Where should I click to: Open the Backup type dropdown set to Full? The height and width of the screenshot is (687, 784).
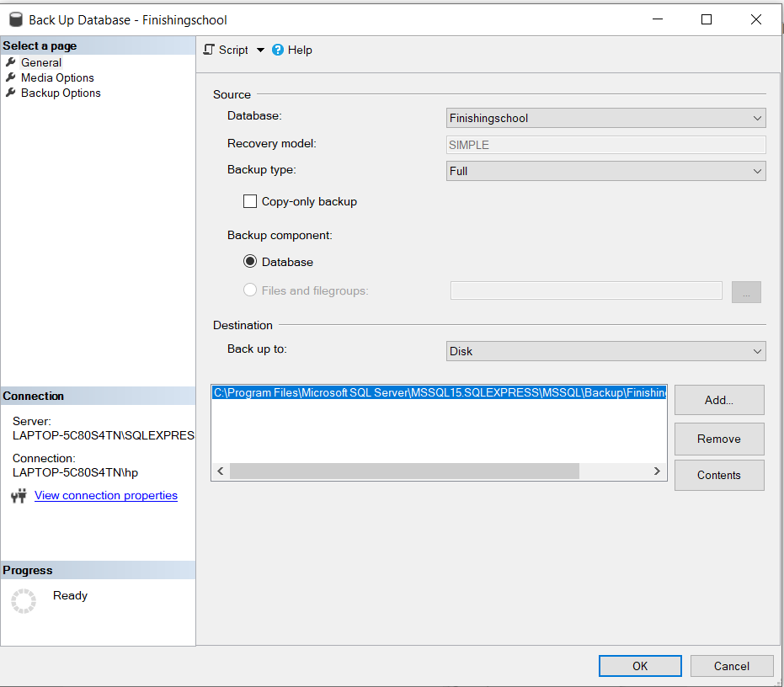click(x=605, y=171)
